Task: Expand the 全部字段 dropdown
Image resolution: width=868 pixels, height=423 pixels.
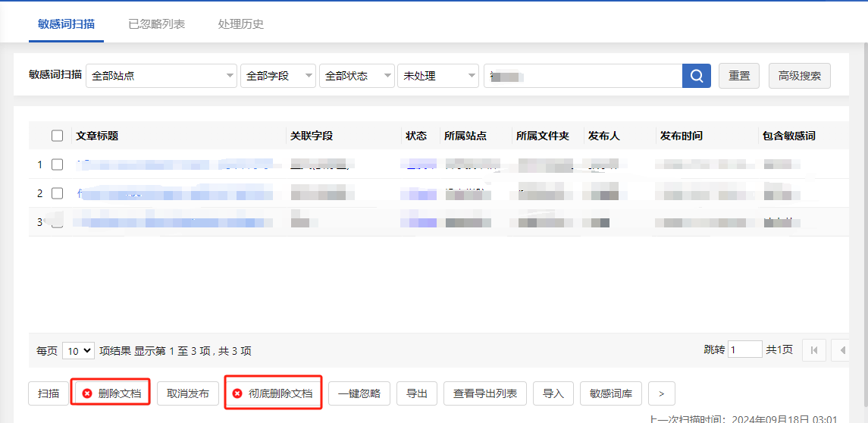Action: (x=277, y=76)
